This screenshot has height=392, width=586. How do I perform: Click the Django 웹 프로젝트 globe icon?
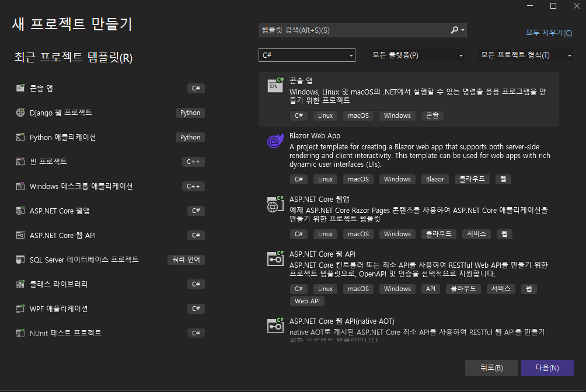20,113
